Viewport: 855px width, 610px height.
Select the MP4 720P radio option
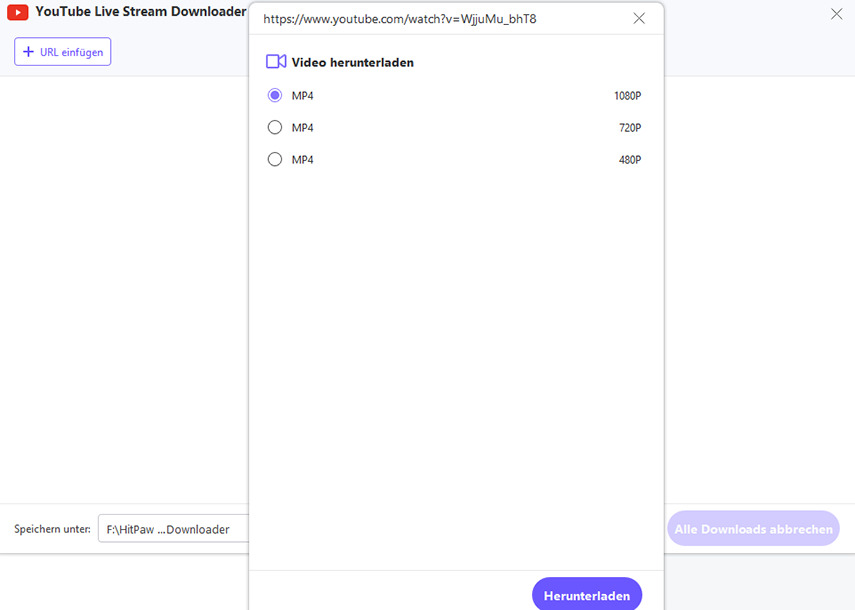point(275,128)
